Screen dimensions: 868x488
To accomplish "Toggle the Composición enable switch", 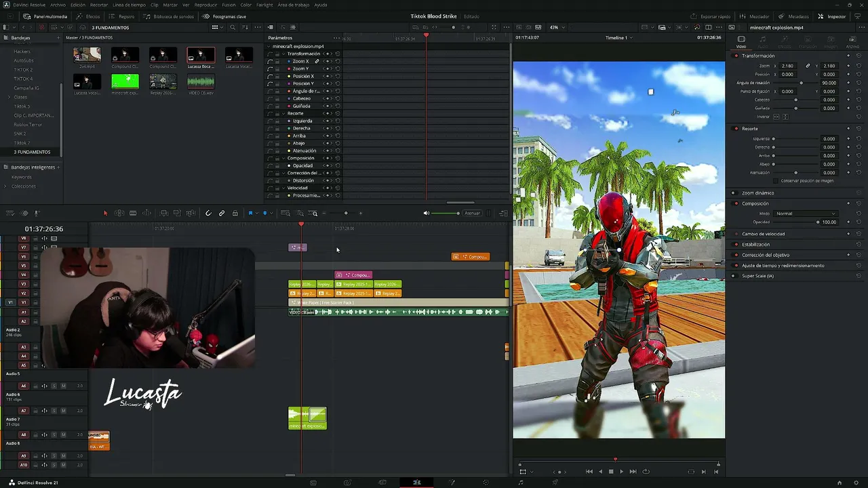I will coord(736,203).
